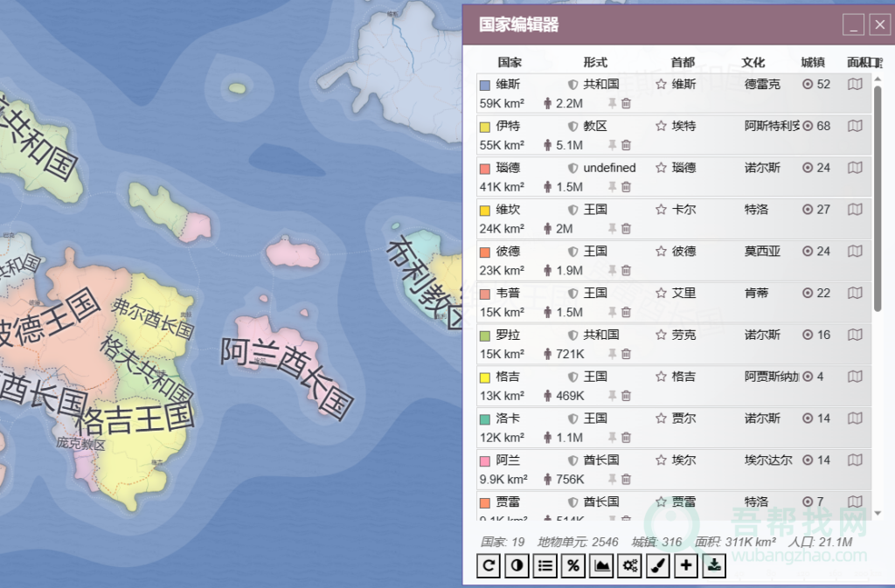Viewport: 895px width, 588px height.
Task: Open the states area chart icon
Action: [600, 565]
